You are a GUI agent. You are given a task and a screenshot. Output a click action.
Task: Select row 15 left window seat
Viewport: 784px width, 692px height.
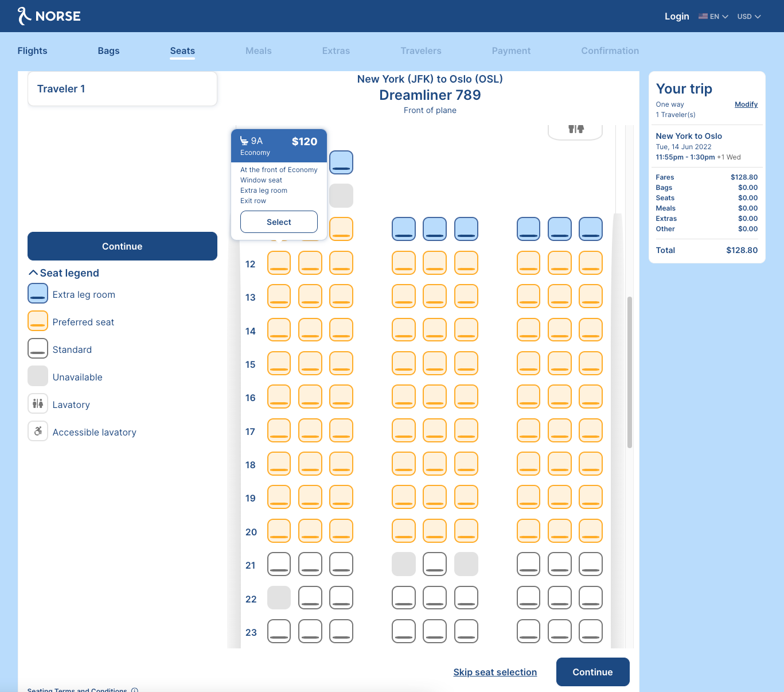[279, 363]
